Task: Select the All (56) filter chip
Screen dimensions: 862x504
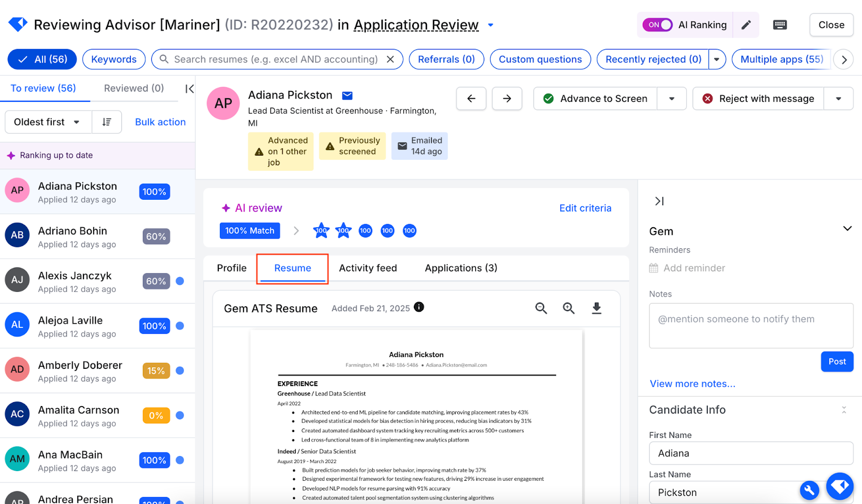Action: pos(42,59)
